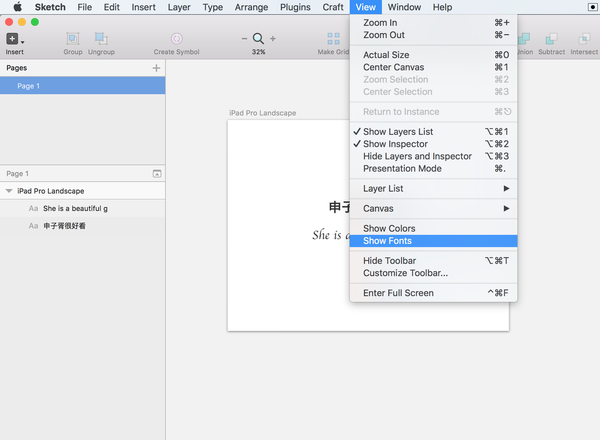600x440 pixels.
Task: Open the Layer menu
Action: coord(179,7)
